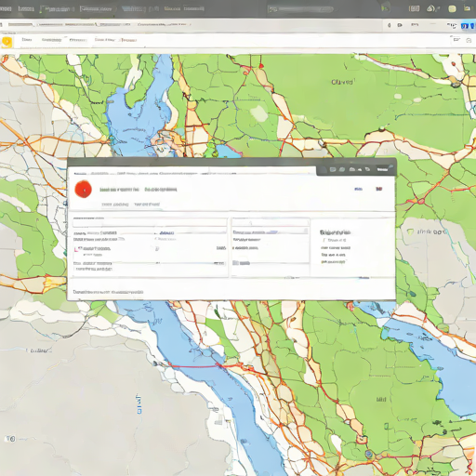Click the pale yellow circle icon in top bar

coord(452,8)
